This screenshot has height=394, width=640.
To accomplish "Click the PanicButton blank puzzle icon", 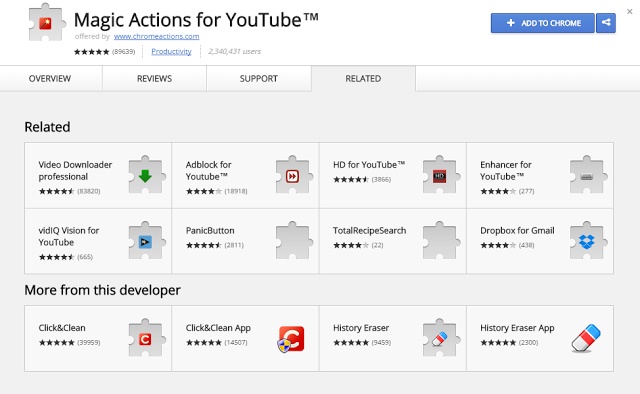I will (x=294, y=241).
